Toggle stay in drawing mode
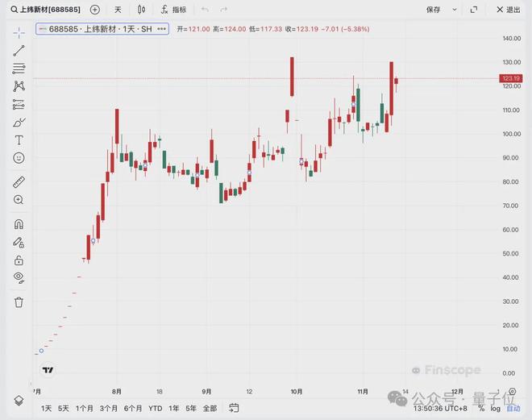 pos(19,242)
